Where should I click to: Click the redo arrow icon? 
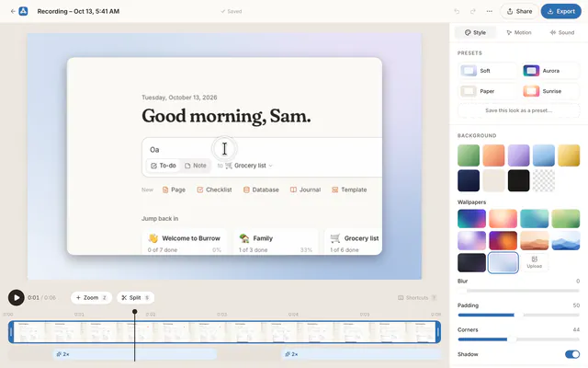pos(473,11)
